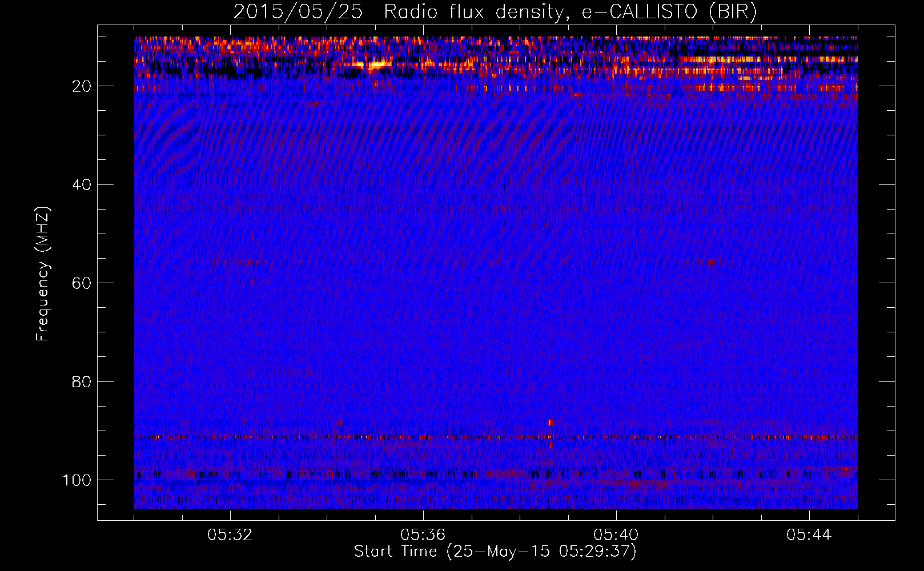Click the 'Frequency (MHZ)' axis label
The width and height of the screenshot is (924, 571).
[43, 274]
